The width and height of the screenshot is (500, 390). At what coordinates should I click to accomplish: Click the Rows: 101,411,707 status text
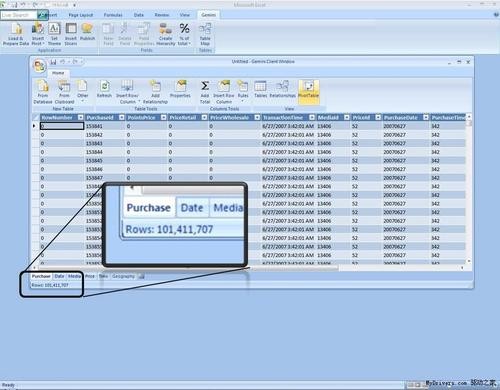click(50, 285)
